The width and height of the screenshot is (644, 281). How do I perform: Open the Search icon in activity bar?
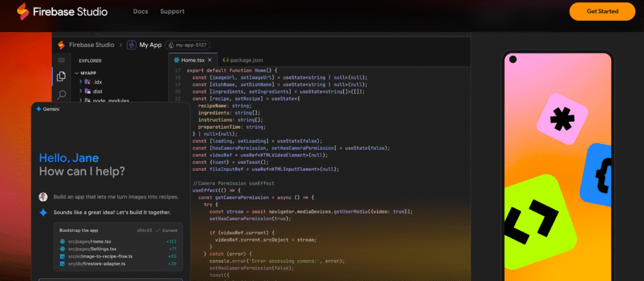tap(61, 95)
